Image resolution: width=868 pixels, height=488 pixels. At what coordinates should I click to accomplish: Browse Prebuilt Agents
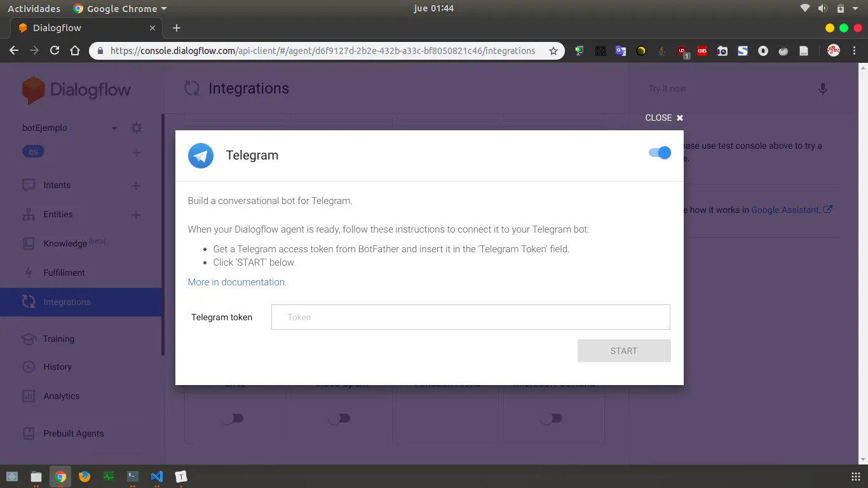(73, 433)
